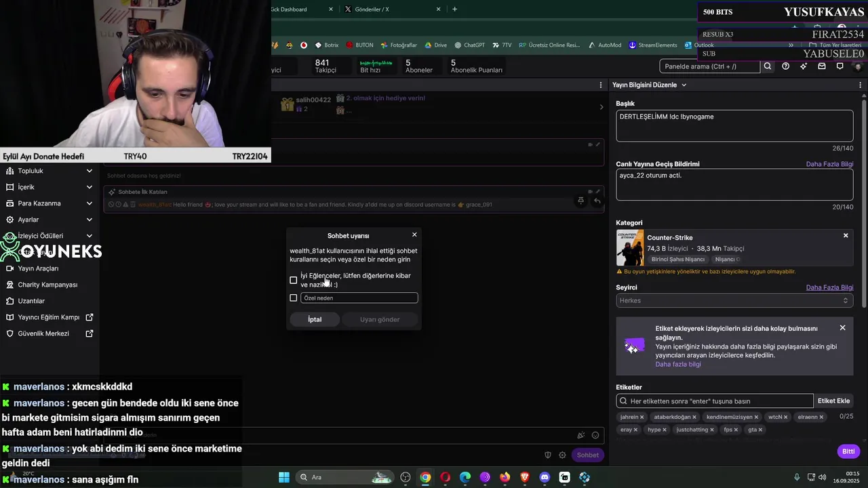Pin the highlighted first-time chatter message
Viewport: 868px width, 488px height.
(x=580, y=201)
